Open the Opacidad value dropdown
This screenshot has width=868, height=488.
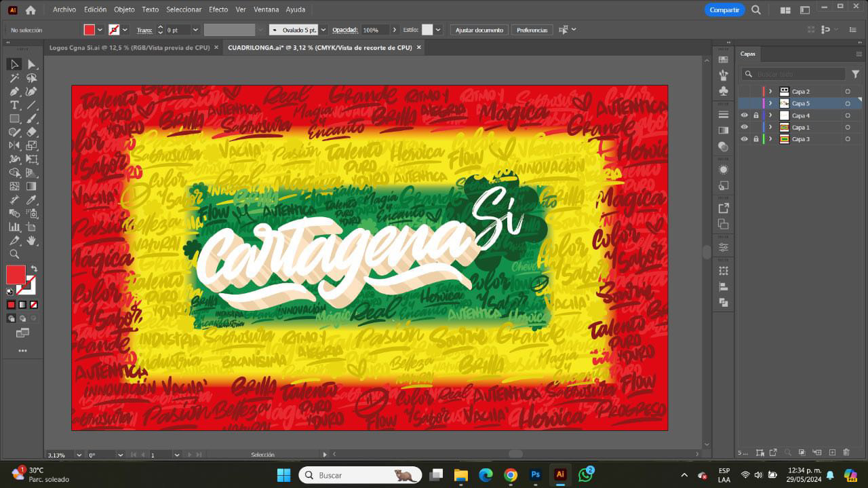click(395, 30)
